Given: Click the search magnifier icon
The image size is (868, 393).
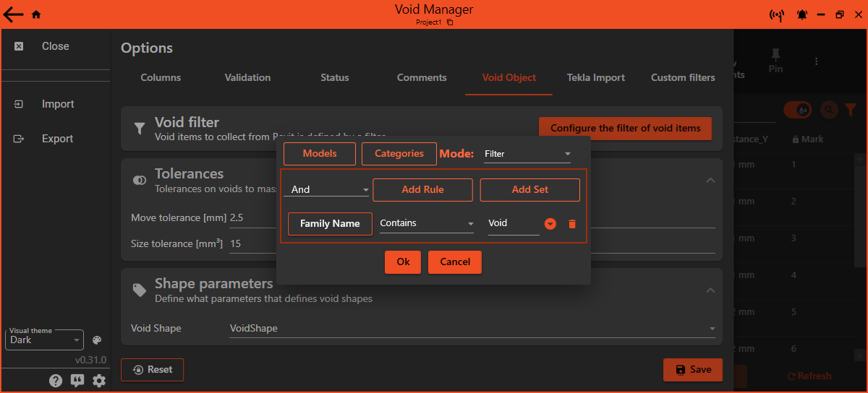Looking at the screenshot, I should coord(829,110).
